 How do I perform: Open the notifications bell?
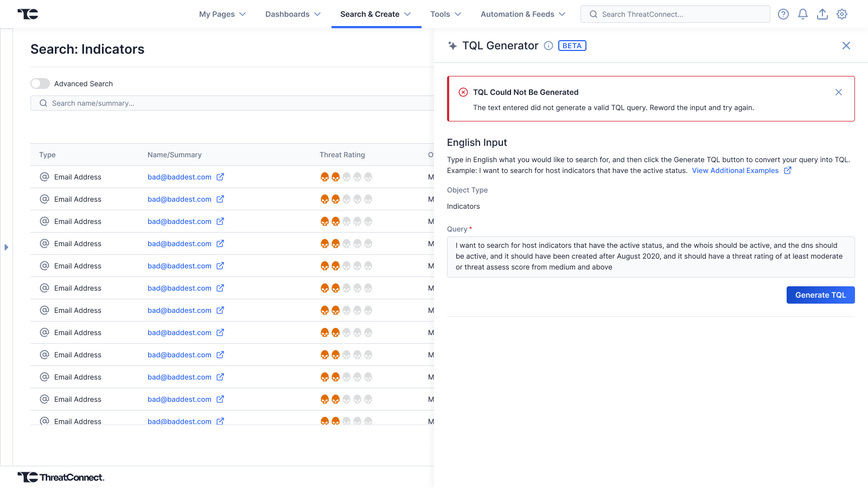click(802, 14)
